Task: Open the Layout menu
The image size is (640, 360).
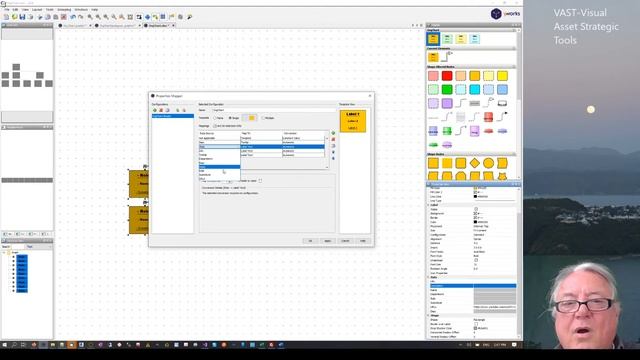Action: click(37, 9)
